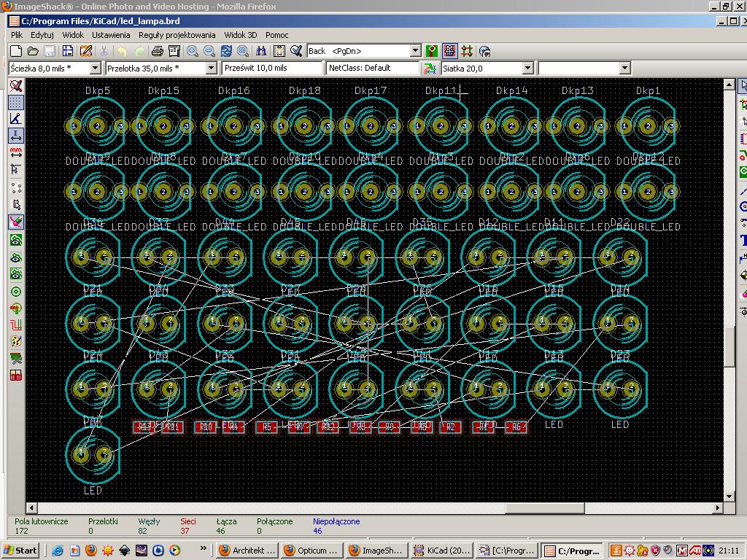Click the Print board icon
The height and width of the screenshot is (560, 747).
tap(157, 51)
